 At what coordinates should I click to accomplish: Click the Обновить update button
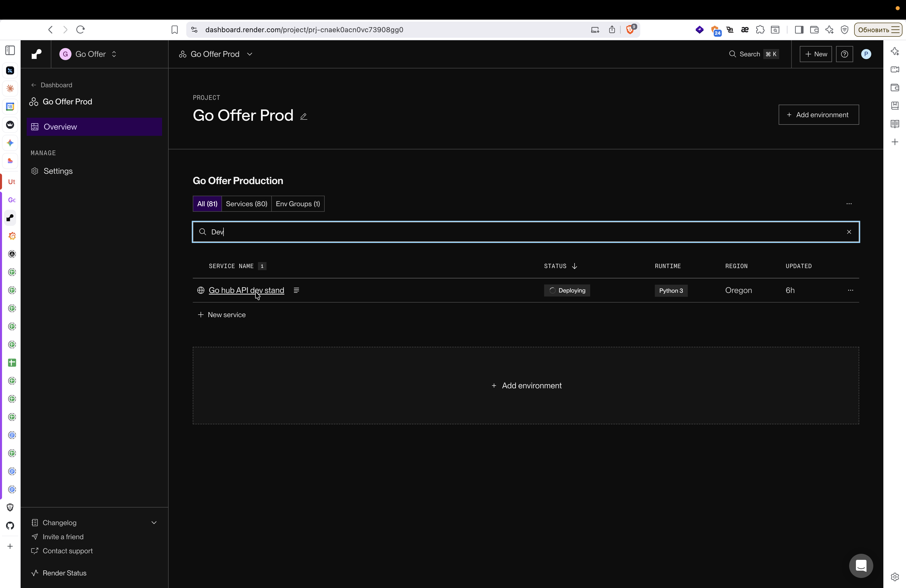coord(878,30)
